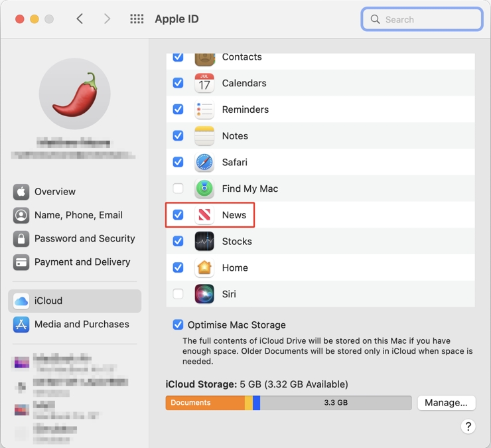This screenshot has width=491, height=448.
Task: Click the credit card Payment icon
Action: (x=21, y=262)
